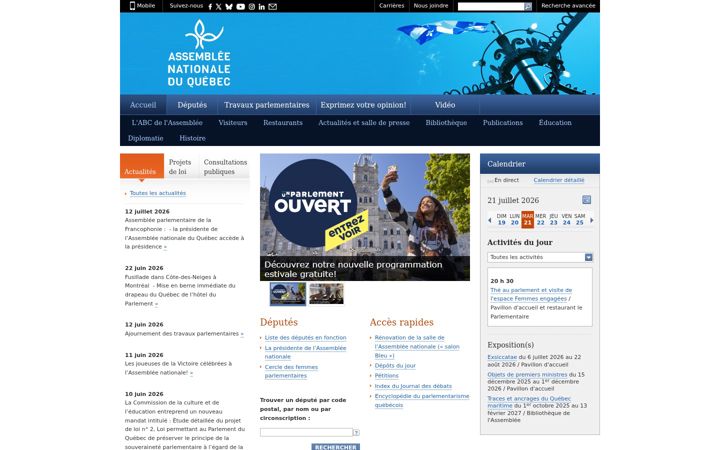Open L'ABC de l'Assemblée submenu
This screenshot has width=720, height=450.
pos(167,123)
